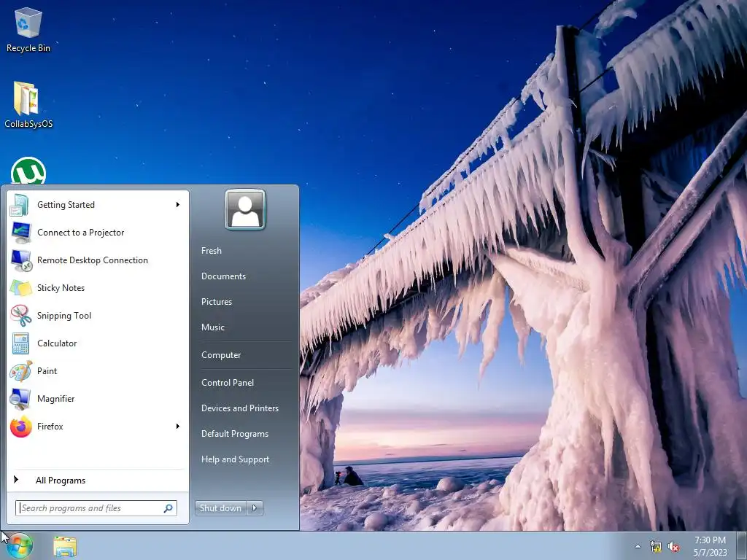The image size is (747, 560).
Task: Click the Paint palette icon
Action: click(20, 371)
